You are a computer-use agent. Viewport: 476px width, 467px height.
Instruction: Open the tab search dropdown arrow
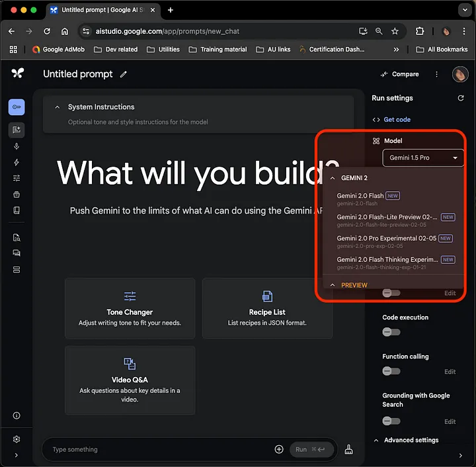pyautogui.click(x=465, y=10)
